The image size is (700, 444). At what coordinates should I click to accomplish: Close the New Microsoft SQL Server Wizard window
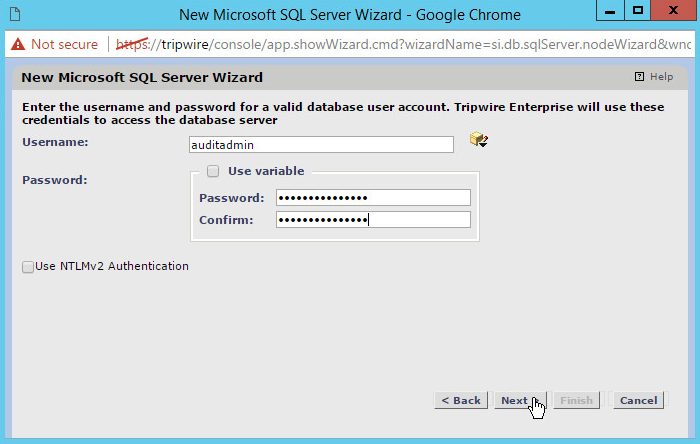pos(674,13)
